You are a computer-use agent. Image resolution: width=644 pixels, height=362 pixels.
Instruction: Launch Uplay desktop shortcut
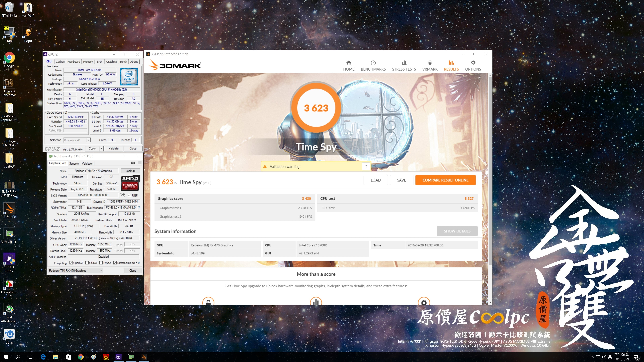click(x=9, y=336)
